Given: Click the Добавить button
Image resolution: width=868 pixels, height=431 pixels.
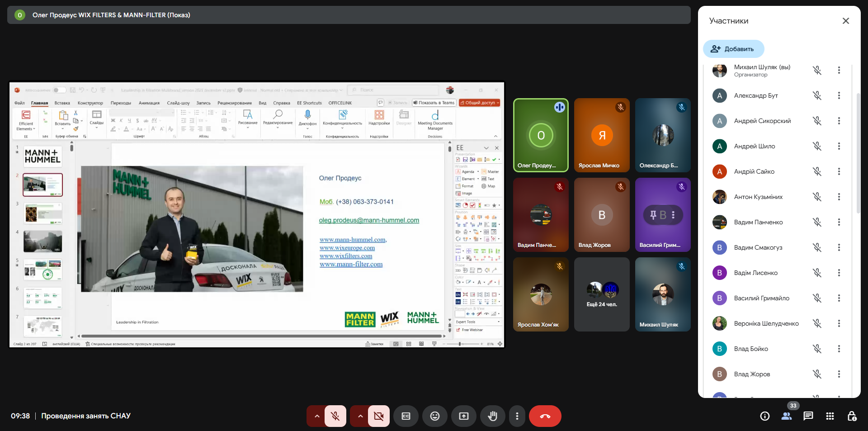Looking at the screenshot, I should click(x=733, y=49).
